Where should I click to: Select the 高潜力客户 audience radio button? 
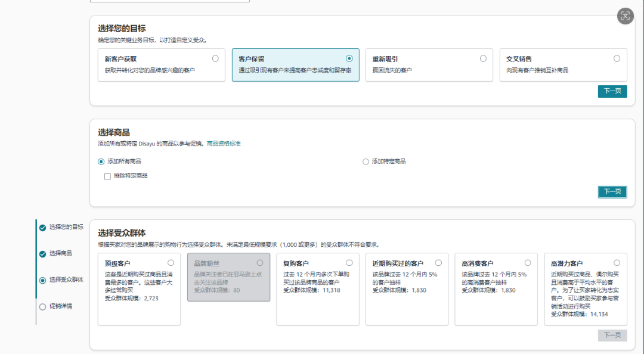pos(617,263)
